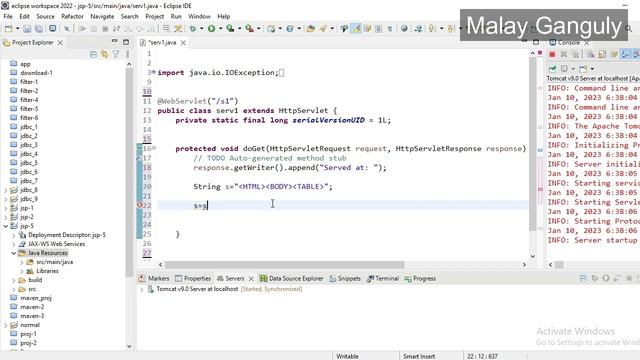Screen dimensions: 640x360
Task: Switch to the Snippets tab
Action: click(345, 278)
